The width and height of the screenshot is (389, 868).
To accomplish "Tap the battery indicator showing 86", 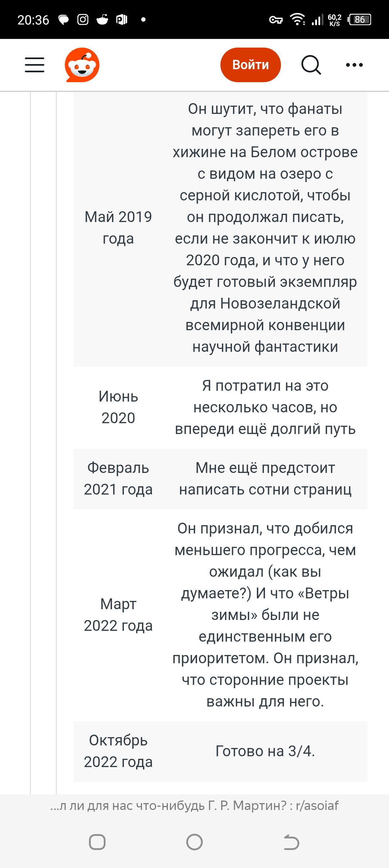I will tap(359, 19).
